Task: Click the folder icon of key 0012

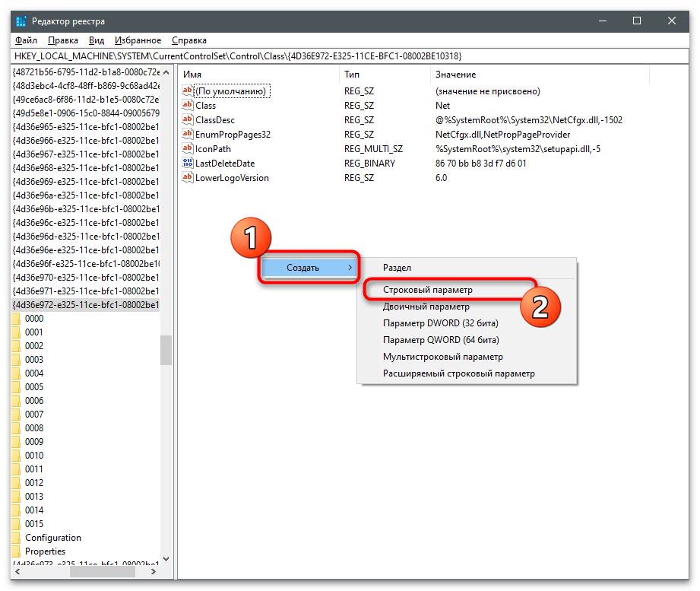Action: click(16, 483)
